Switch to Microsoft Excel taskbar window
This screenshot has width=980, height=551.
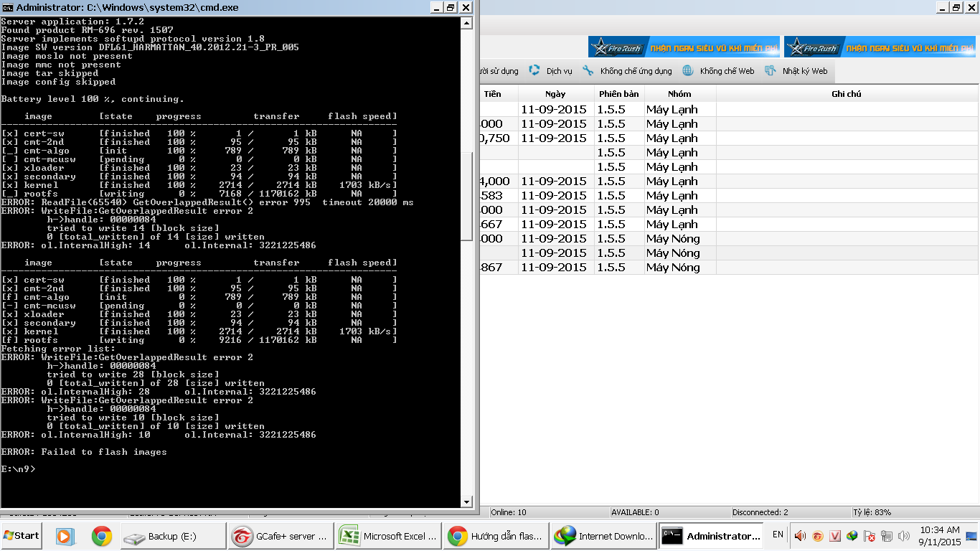point(388,536)
